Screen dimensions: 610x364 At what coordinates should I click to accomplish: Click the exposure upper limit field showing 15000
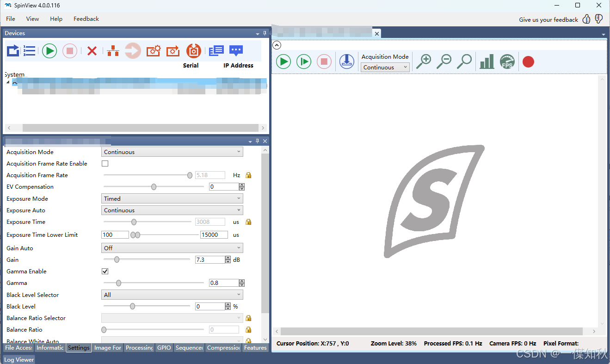pyautogui.click(x=214, y=235)
